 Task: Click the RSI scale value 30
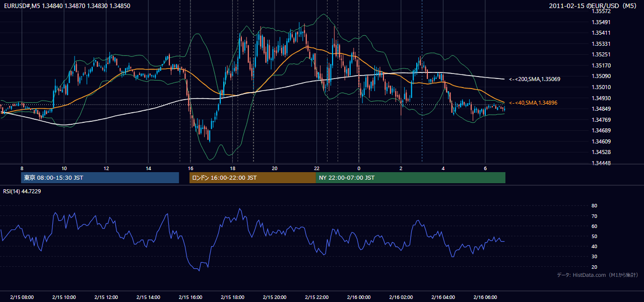click(594, 256)
